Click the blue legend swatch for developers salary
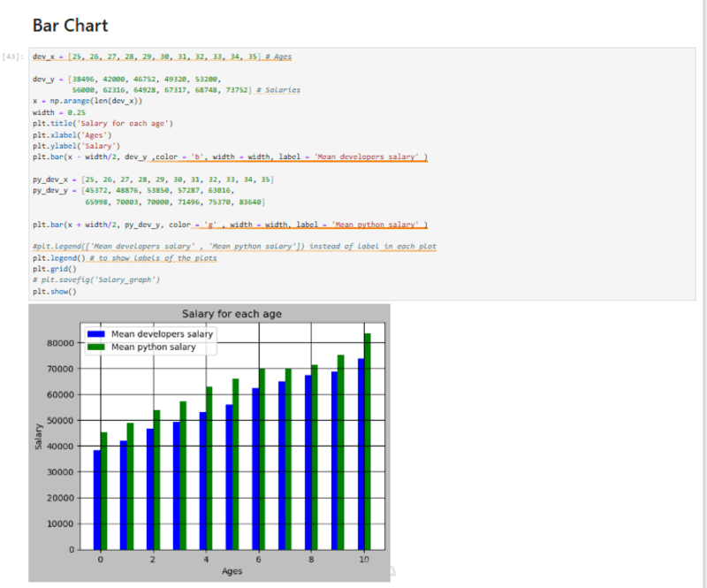Image resolution: width=707 pixels, height=588 pixels. coord(96,334)
